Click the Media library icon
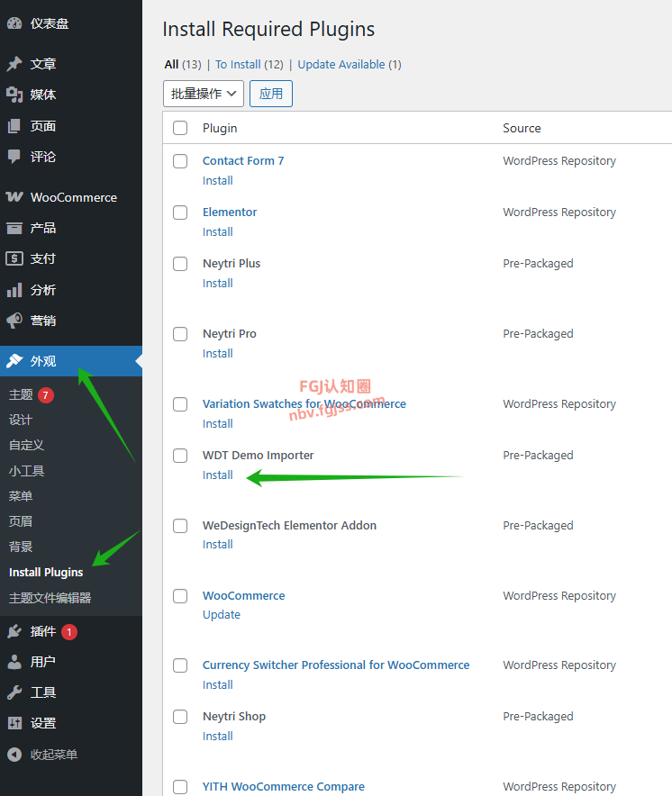 click(x=14, y=95)
